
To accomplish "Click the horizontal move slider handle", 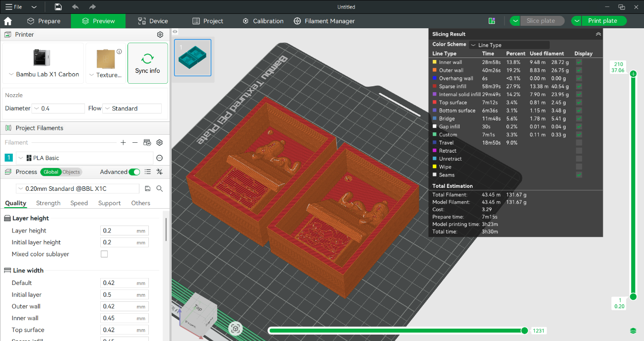I will (524, 331).
